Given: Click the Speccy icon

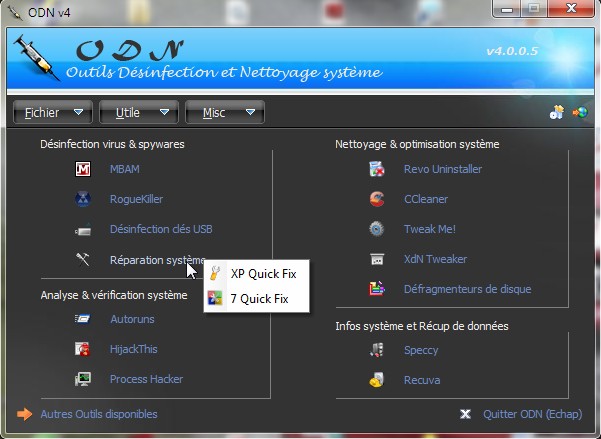Looking at the screenshot, I should click(x=377, y=350).
